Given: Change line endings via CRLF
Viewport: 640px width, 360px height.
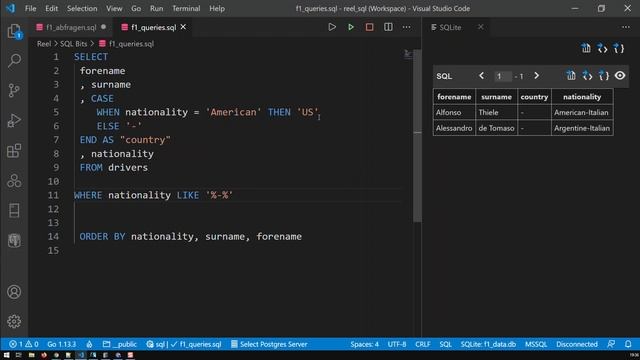Looking at the screenshot, I should coord(422,344).
